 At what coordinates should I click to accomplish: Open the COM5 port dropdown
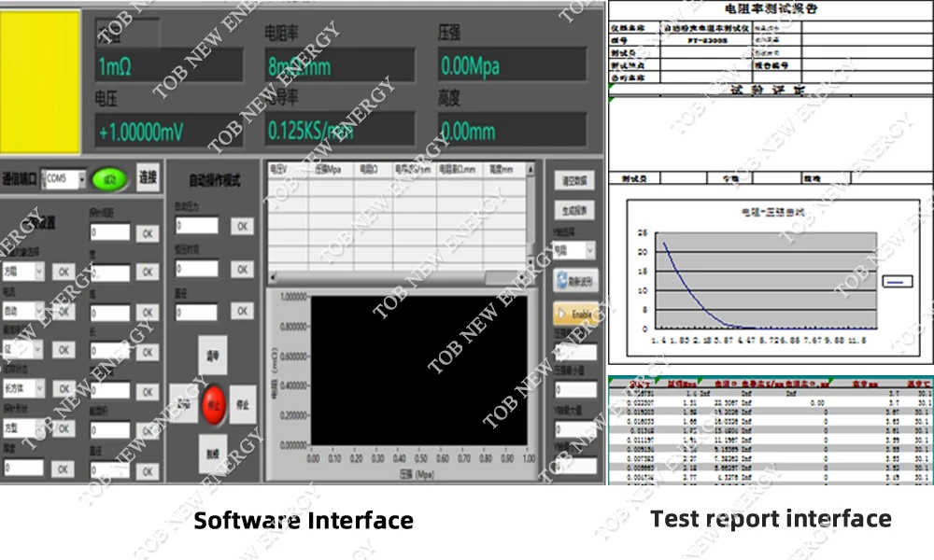pos(82,178)
